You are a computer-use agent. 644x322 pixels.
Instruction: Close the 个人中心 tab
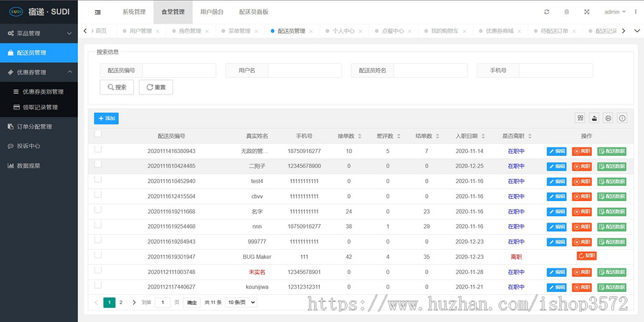[x=360, y=31]
